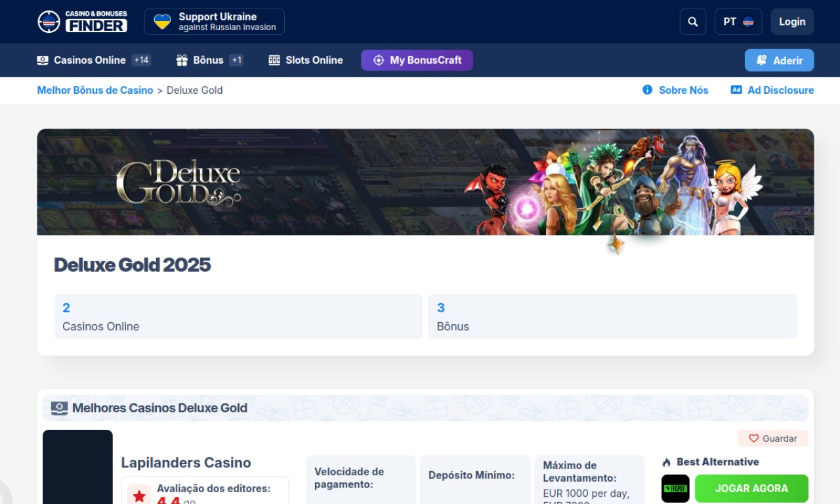Click the target icon in My BonusCraft
The image size is (840, 504).
[x=379, y=60]
